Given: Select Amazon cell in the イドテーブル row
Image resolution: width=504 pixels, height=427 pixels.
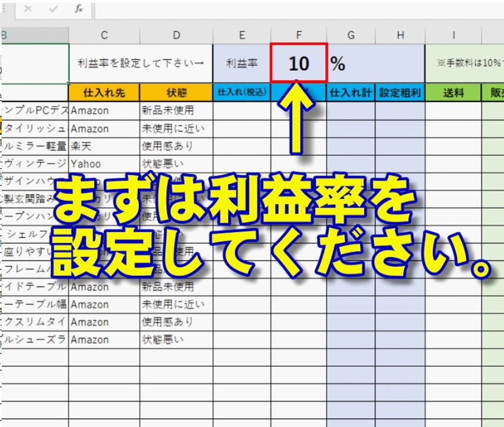Looking at the screenshot, I should (104, 287).
